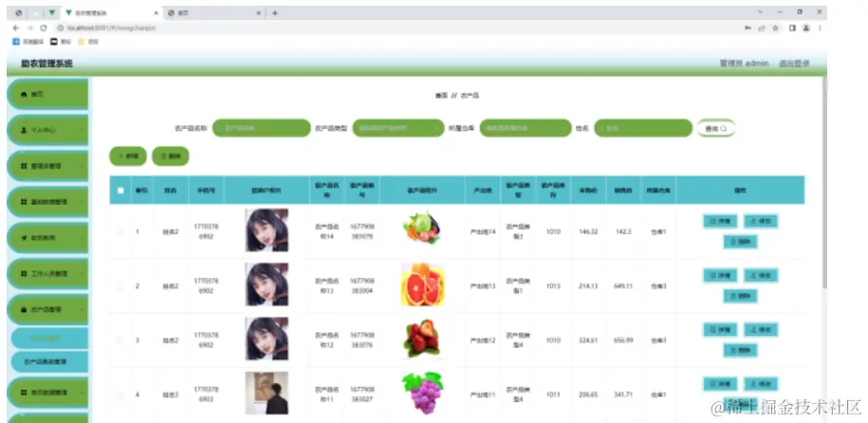
Task: Click the magnifier 查询 search button
Action: tap(716, 128)
